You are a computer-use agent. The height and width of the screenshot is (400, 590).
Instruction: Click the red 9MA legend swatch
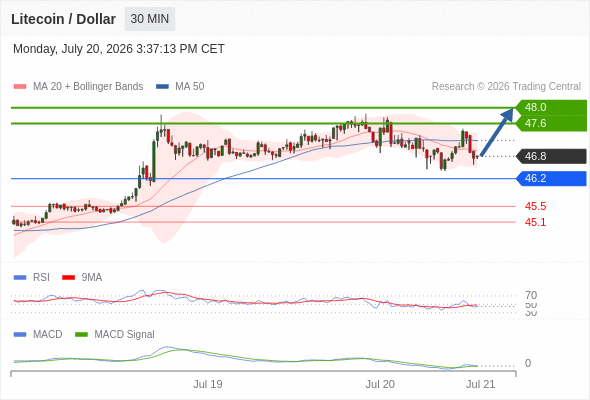click(68, 278)
